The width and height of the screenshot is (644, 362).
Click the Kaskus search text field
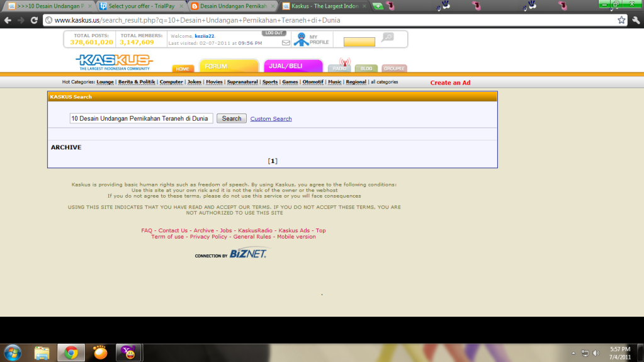pos(141,118)
